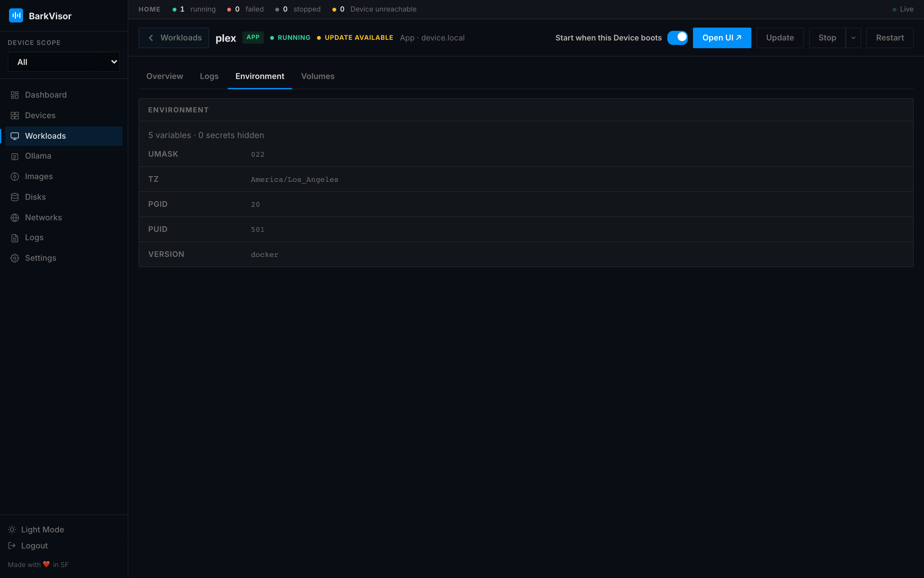Viewport: 924px width, 578px height.
Task: Click the Logs file icon in sidebar
Action: 14,238
